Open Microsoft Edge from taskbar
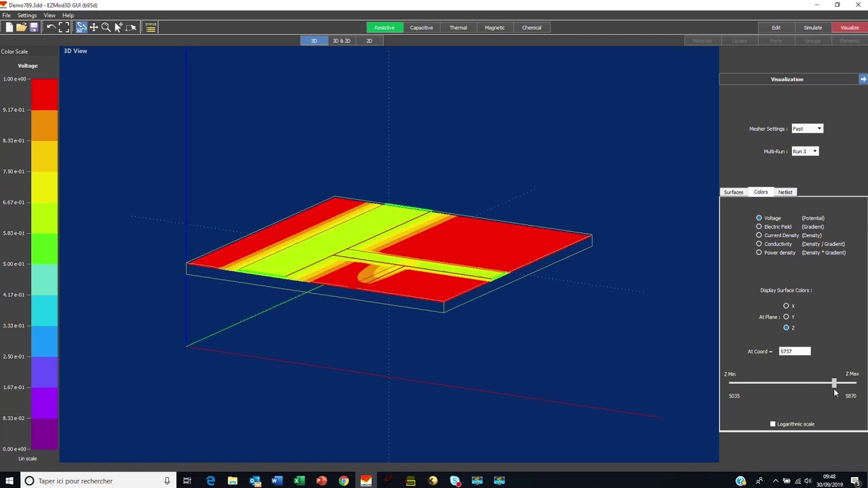The height and width of the screenshot is (488, 868). coord(210,481)
